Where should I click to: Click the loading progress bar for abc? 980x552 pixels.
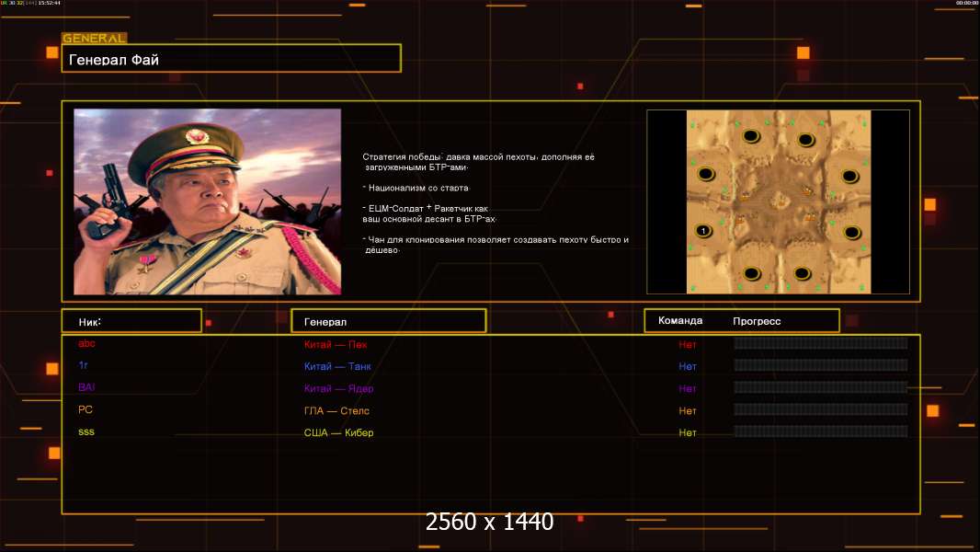point(820,343)
